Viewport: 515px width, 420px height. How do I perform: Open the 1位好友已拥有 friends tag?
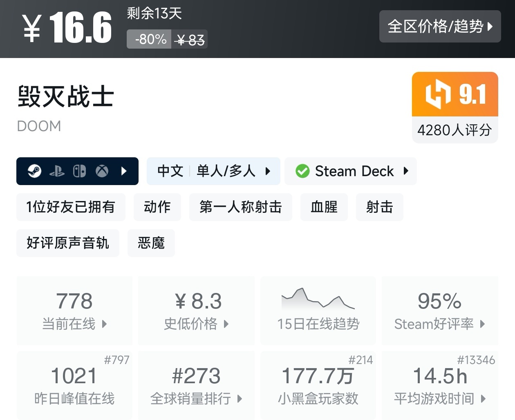(71, 207)
